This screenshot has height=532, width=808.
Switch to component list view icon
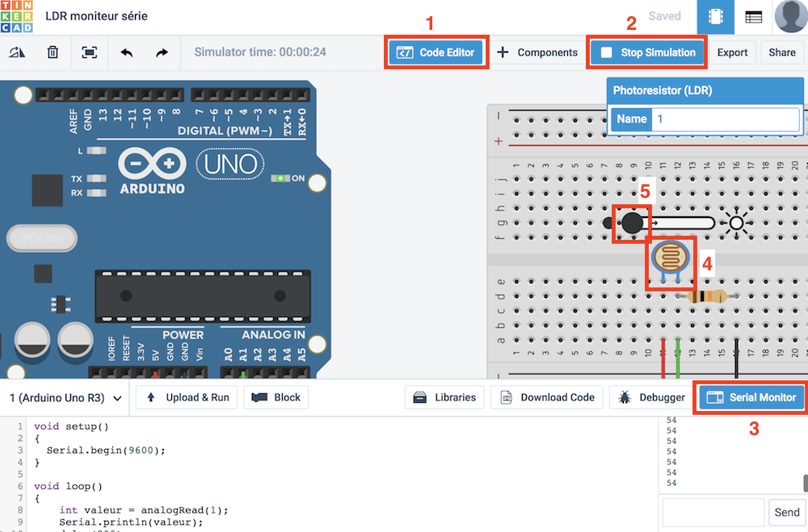tap(753, 17)
